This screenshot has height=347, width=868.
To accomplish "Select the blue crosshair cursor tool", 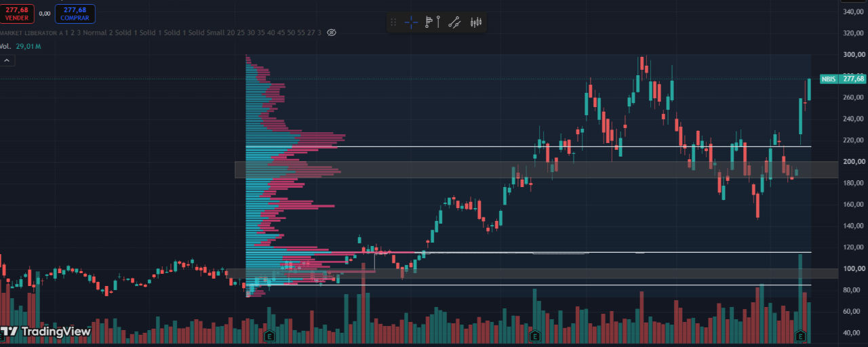I will pos(411,22).
